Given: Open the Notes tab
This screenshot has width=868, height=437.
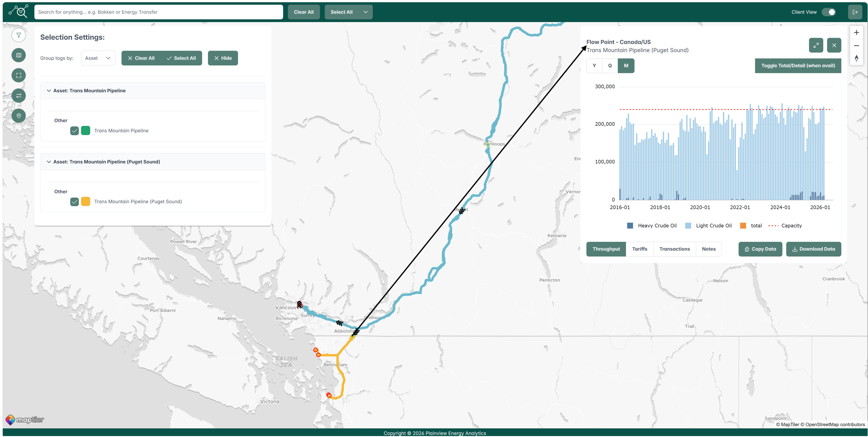Looking at the screenshot, I should [x=709, y=249].
